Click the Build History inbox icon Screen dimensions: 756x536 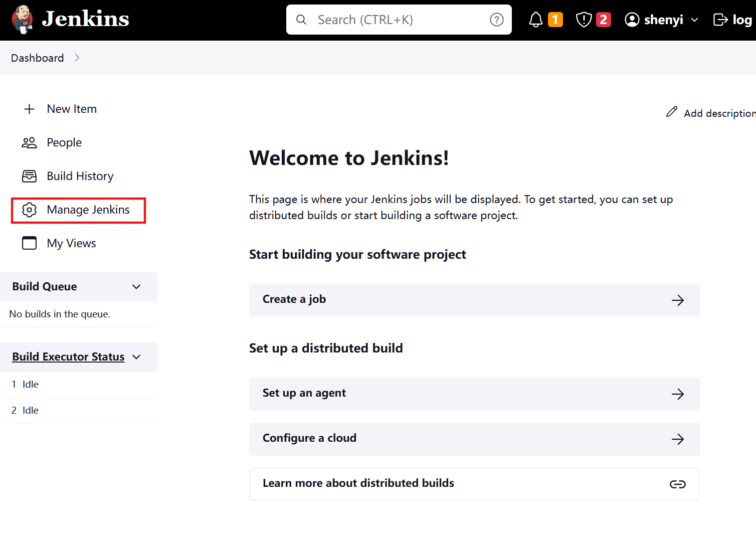pos(30,176)
